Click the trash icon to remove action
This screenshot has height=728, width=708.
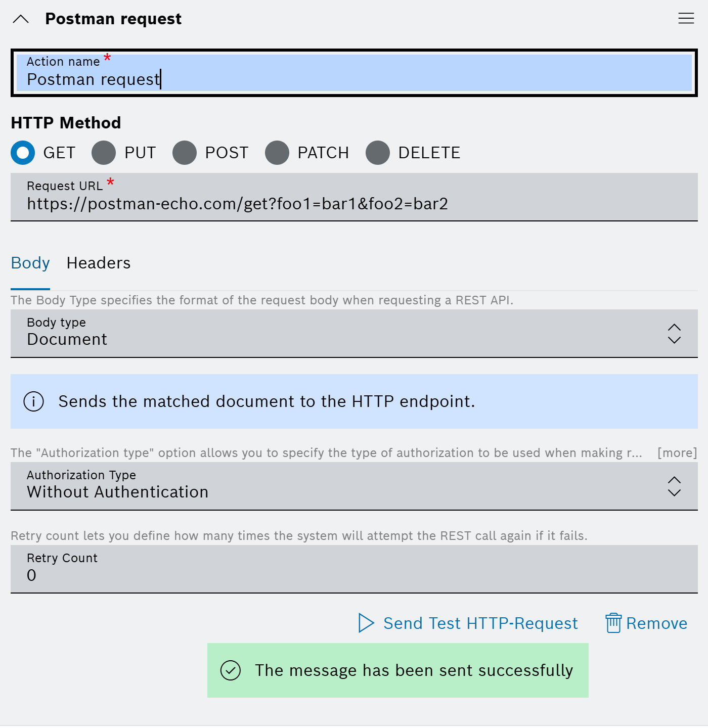pyautogui.click(x=613, y=623)
